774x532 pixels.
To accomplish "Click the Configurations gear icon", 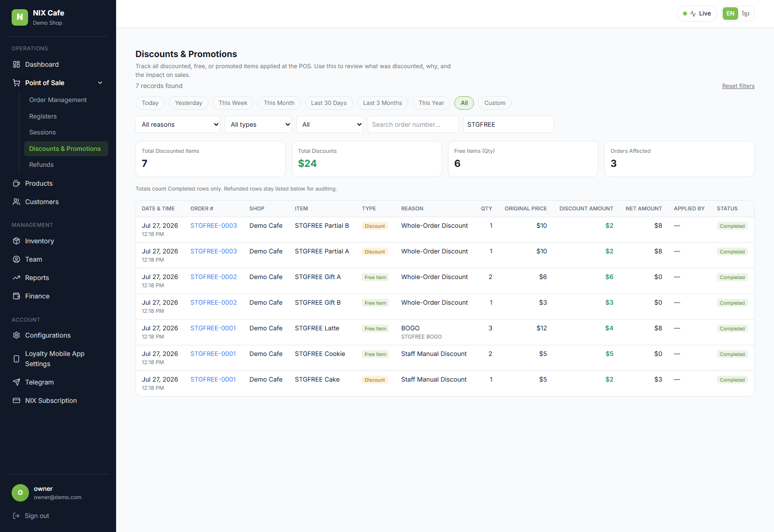I will [16, 335].
